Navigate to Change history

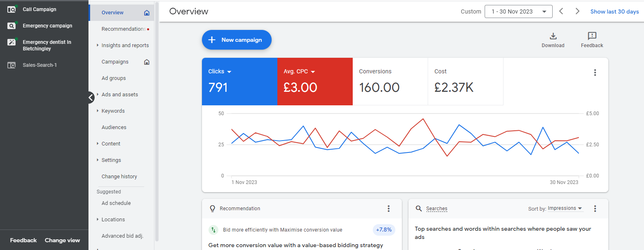tap(119, 177)
